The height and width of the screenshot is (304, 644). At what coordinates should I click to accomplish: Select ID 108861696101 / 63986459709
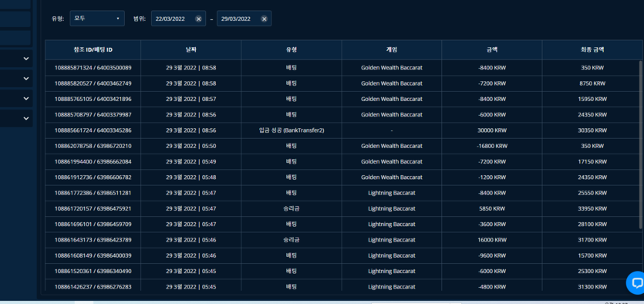[93, 225]
